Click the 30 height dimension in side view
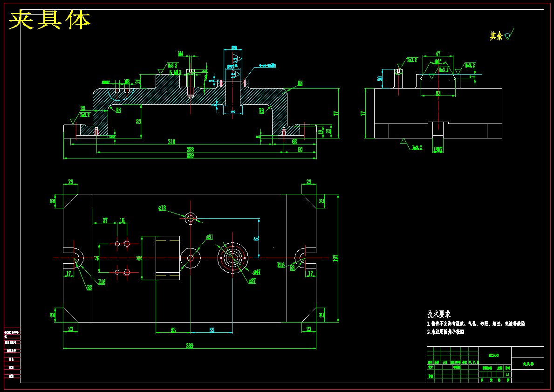The width and height of the screenshot is (554, 392). click(x=380, y=79)
